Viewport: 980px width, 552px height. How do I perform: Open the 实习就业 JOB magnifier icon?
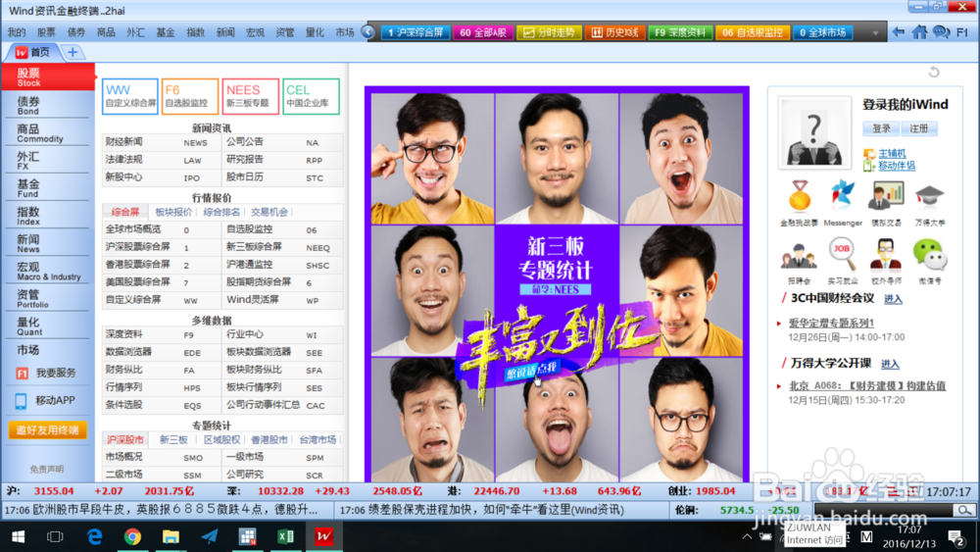click(x=842, y=255)
